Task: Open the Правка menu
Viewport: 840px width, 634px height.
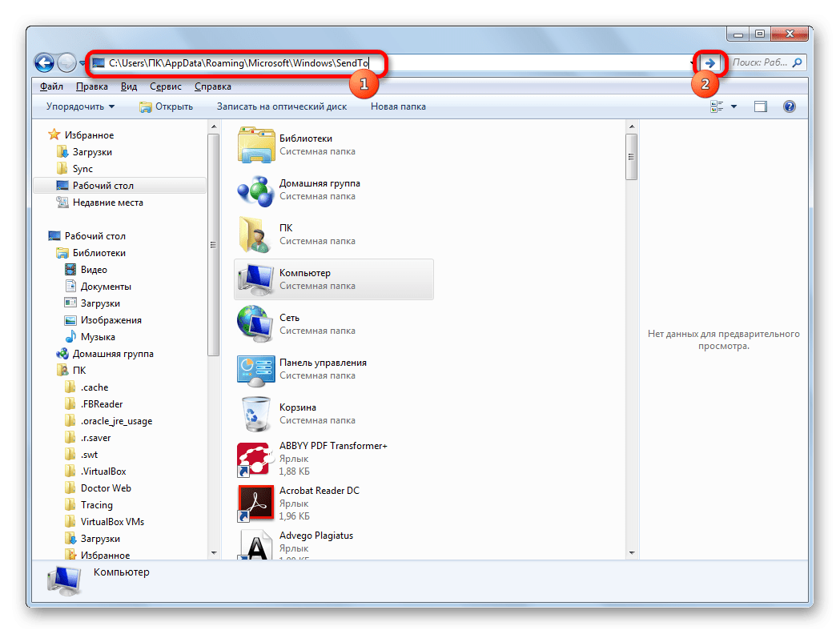Action: (91, 86)
